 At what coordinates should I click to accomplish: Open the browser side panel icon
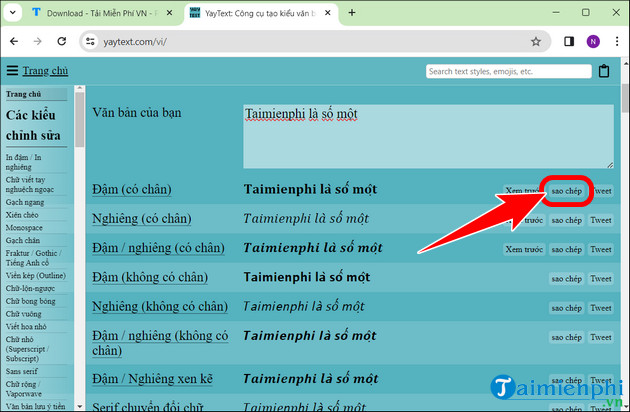click(x=569, y=41)
